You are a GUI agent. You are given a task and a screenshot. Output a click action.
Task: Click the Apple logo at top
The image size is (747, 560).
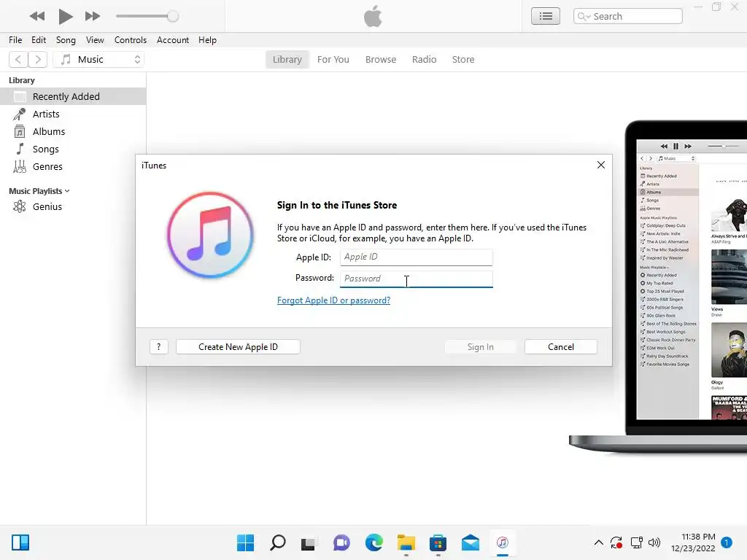(x=373, y=16)
